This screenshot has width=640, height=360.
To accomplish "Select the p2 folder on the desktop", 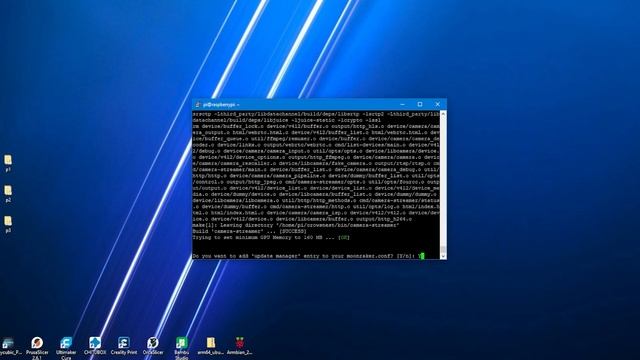I will pyautogui.click(x=8, y=193).
